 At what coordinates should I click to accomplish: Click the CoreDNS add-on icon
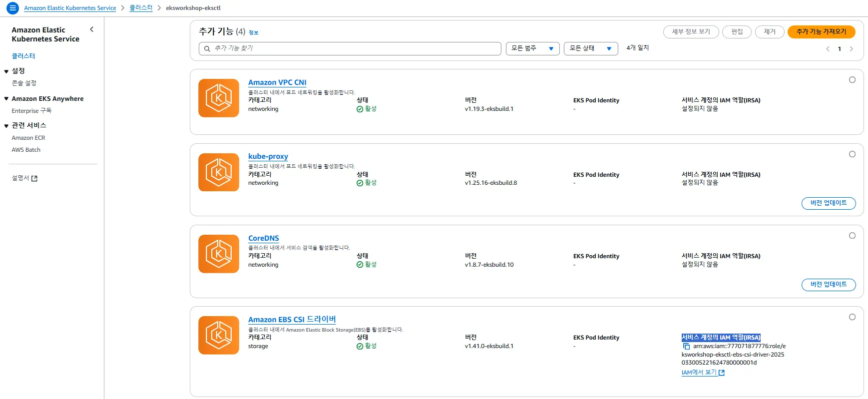point(219,254)
